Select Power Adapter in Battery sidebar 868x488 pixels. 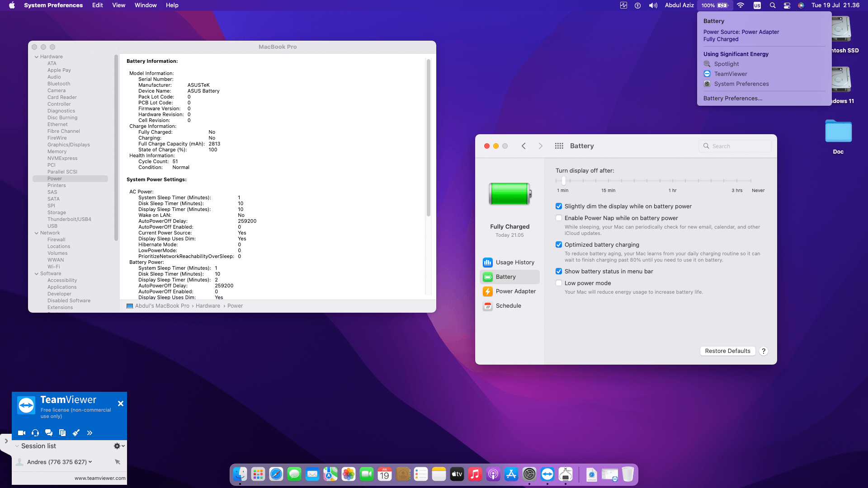(x=509, y=291)
